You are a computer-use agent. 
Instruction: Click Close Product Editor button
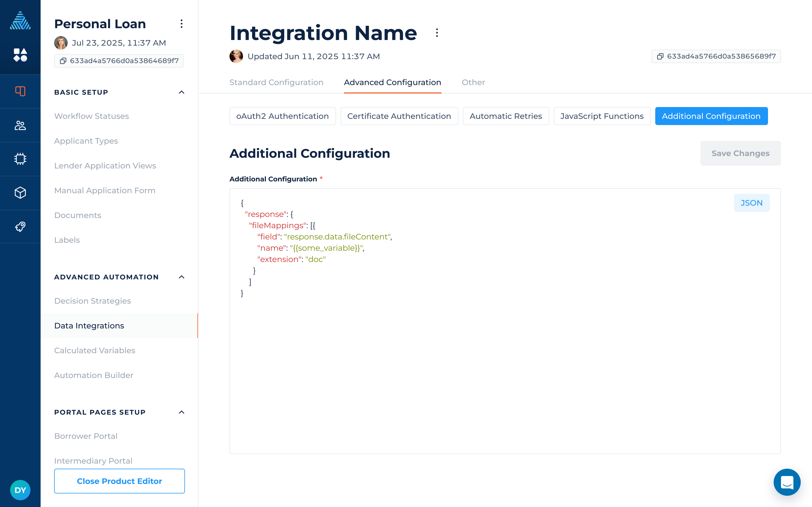(x=120, y=481)
